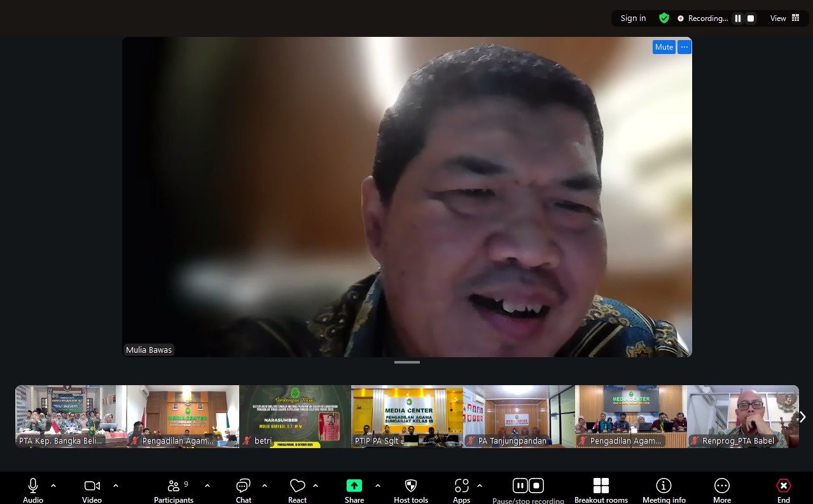The image size is (813, 504).
Task: Click the handle between speaker and thumbnails
Action: tap(407, 362)
